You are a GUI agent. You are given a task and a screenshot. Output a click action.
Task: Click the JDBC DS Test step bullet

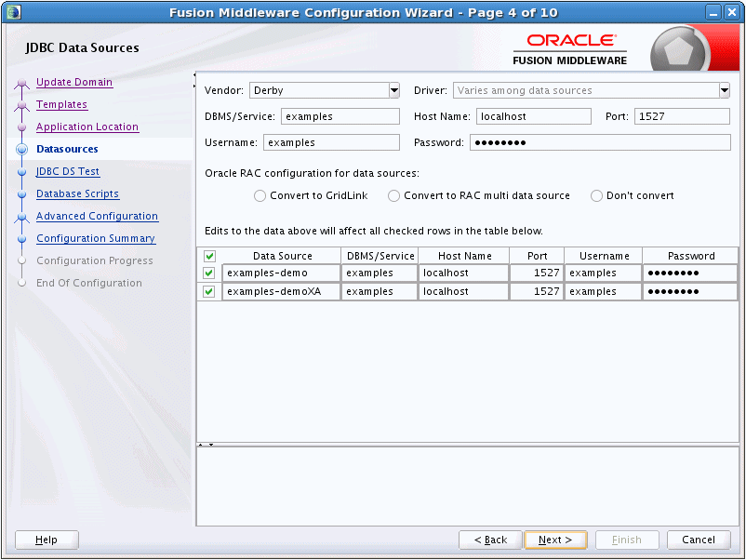(21, 172)
